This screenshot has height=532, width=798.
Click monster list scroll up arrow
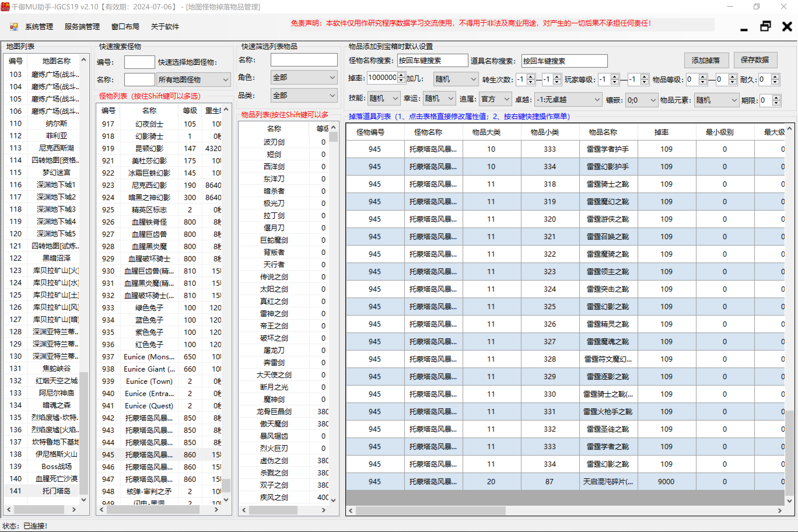(x=226, y=110)
